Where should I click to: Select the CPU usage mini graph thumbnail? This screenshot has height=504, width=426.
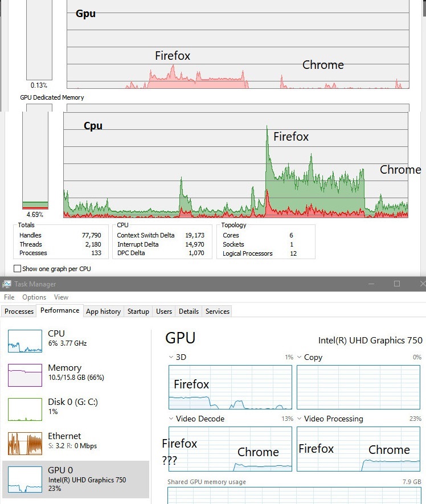coord(24,341)
